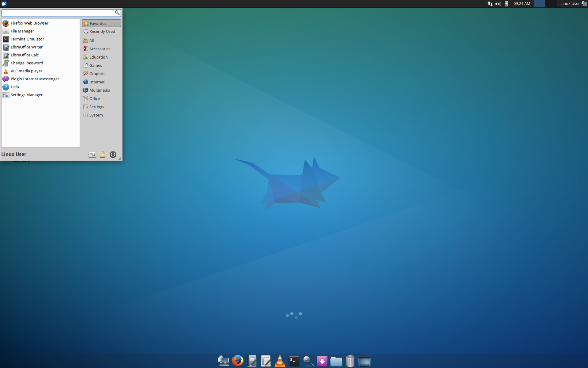Click the purple download arrow dock icon
The height and width of the screenshot is (368, 588).
point(322,361)
